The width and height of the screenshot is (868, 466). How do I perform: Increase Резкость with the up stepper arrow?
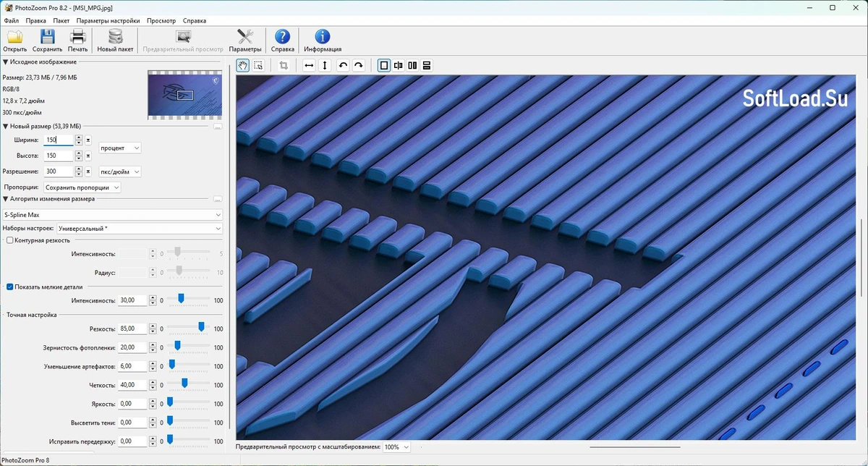(x=153, y=326)
